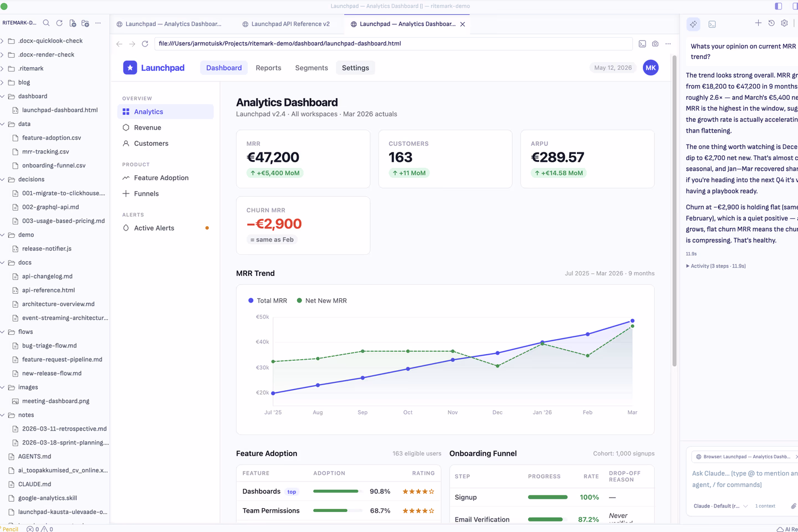This screenshot has width=798, height=532.
Task: Toggle the left sidebar layout button
Action: click(x=779, y=6)
